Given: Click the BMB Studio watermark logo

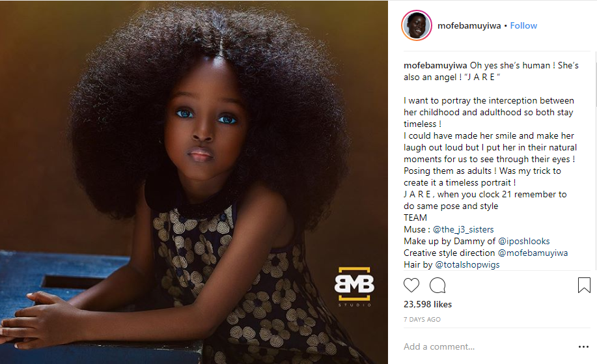Looking at the screenshot, I should click(x=354, y=287).
